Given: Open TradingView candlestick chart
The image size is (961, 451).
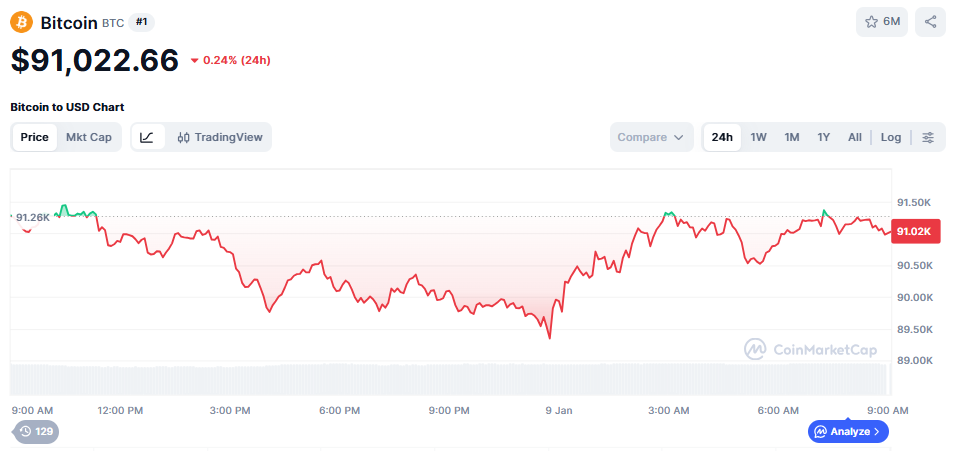Looking at the screenshot, I should (219, 137).
